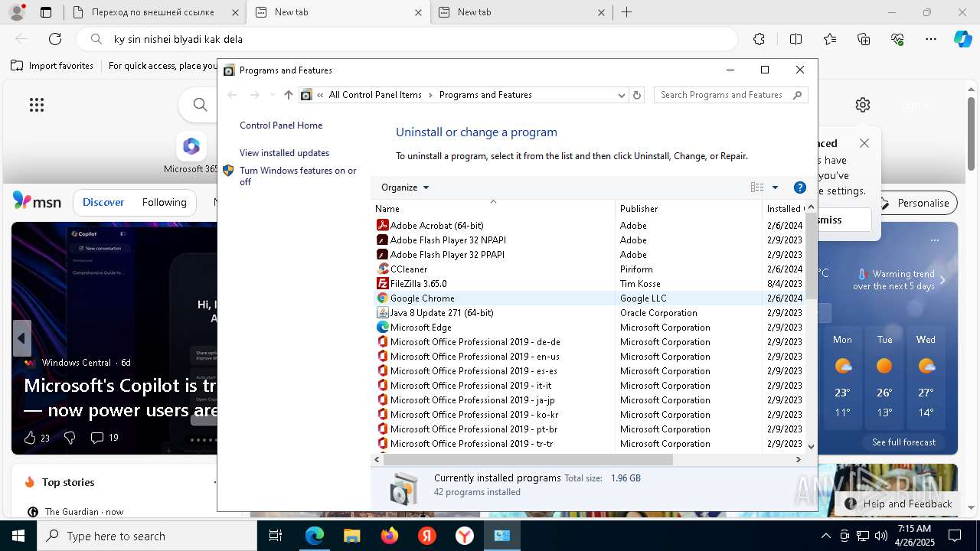Open Edge settings and more menu
The height and width of the screenshot is (551, 980).
pyautogui.click(x=931, y=39)
